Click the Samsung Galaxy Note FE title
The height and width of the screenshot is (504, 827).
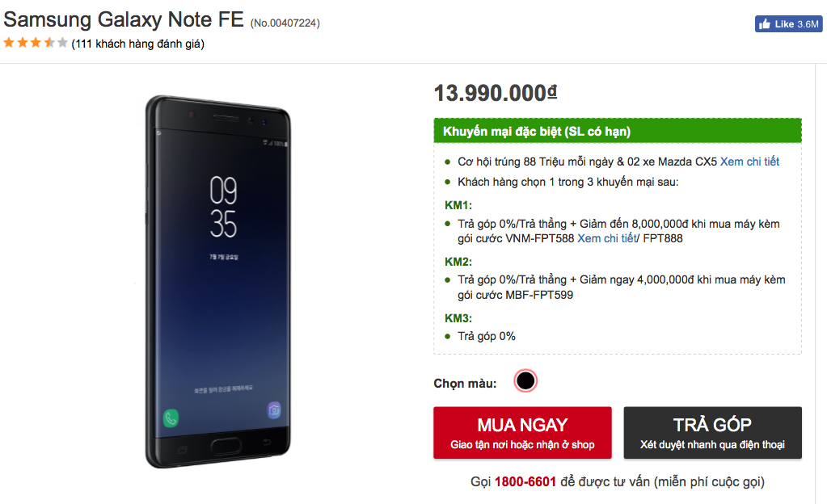click(x=123, y=20)
